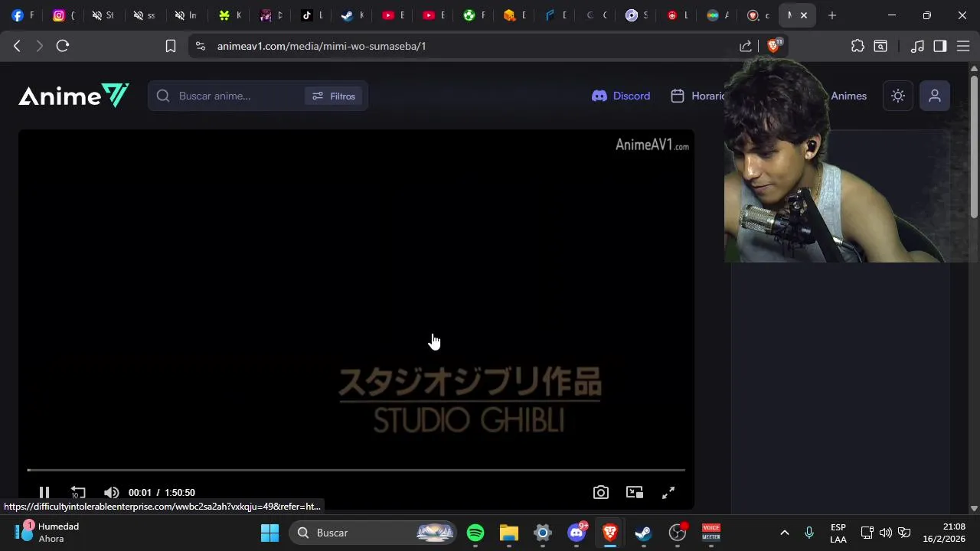Open the Filtros search filters
This screenshot has height=551, width=980.
point(334,96)
